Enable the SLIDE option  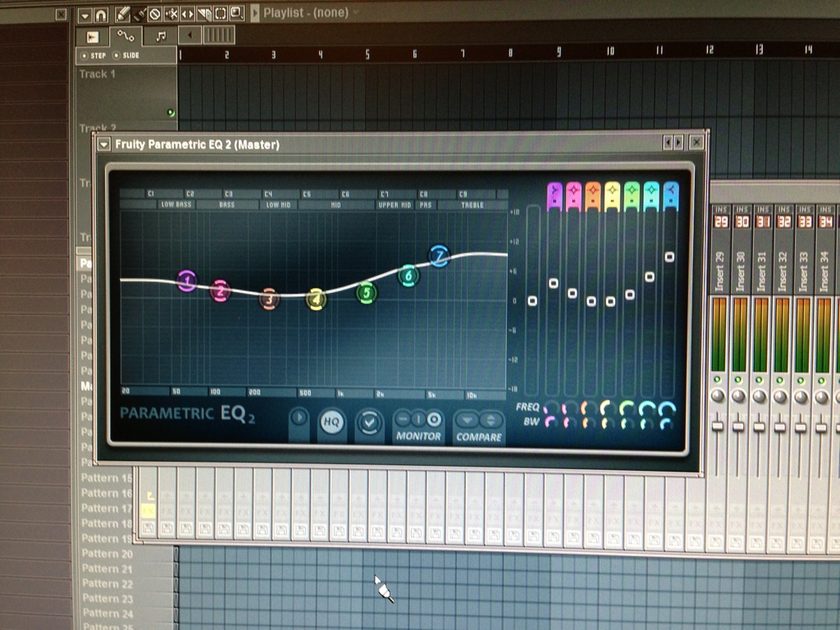126,55
